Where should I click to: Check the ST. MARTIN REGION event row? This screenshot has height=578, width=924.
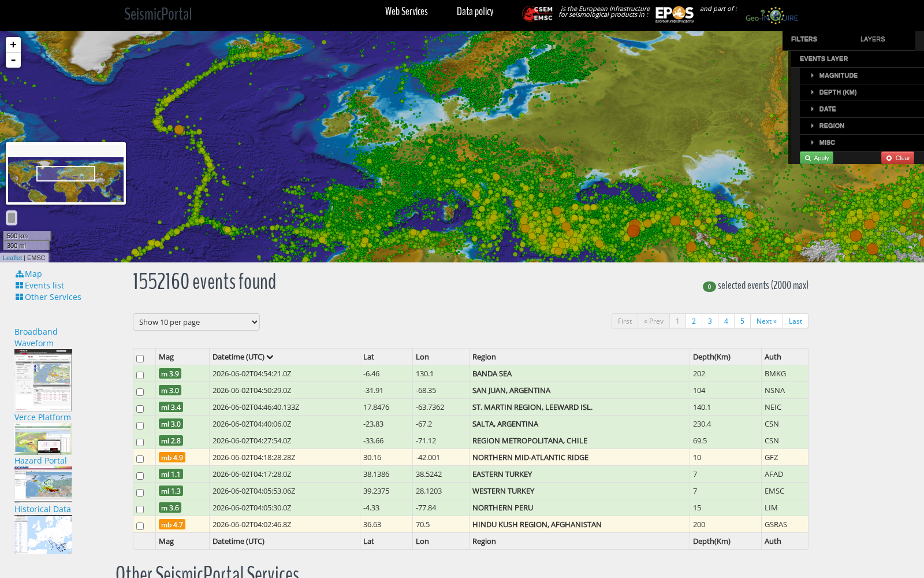pos(140,409)
